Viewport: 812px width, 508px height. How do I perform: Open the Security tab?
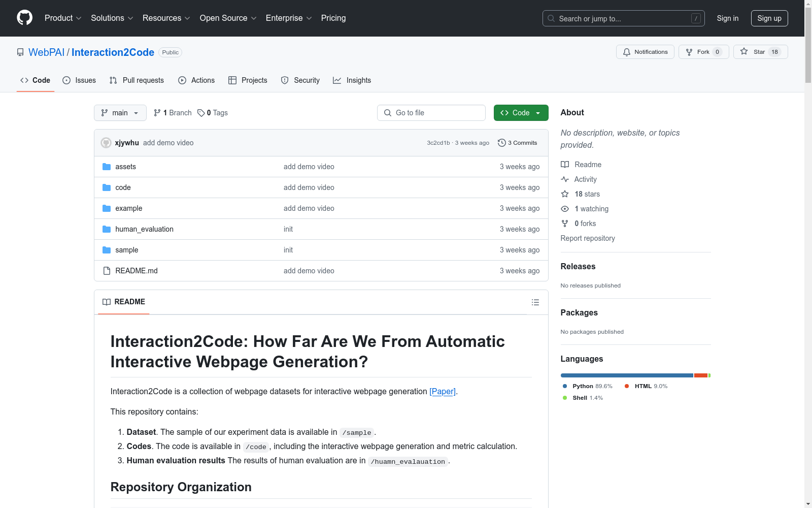click(x=300, y=80)
